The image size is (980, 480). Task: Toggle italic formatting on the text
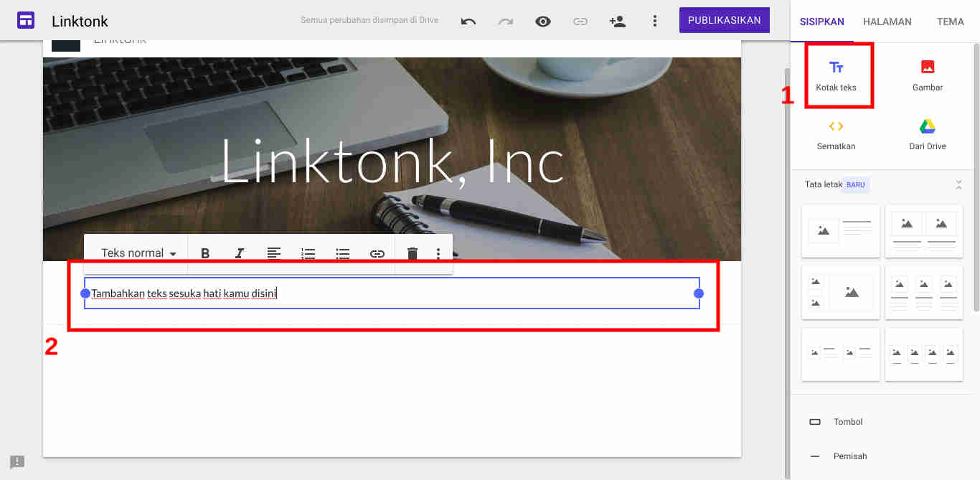(239, 253)
